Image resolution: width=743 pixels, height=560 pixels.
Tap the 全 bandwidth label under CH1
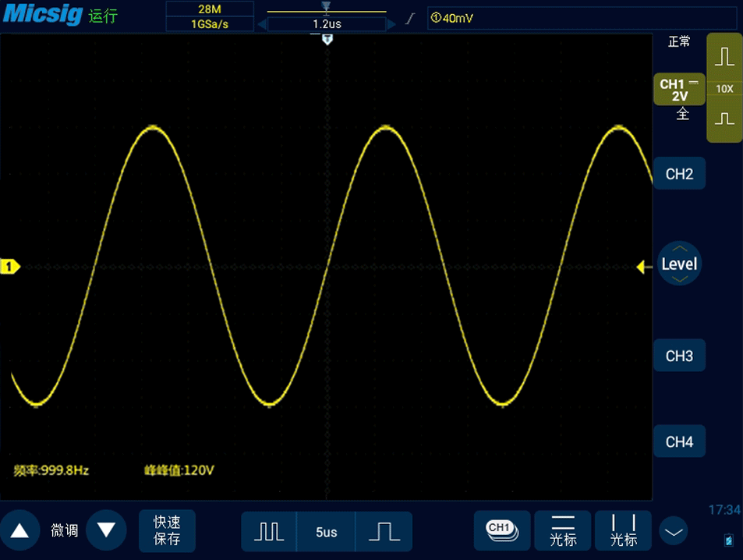[682, 114]
